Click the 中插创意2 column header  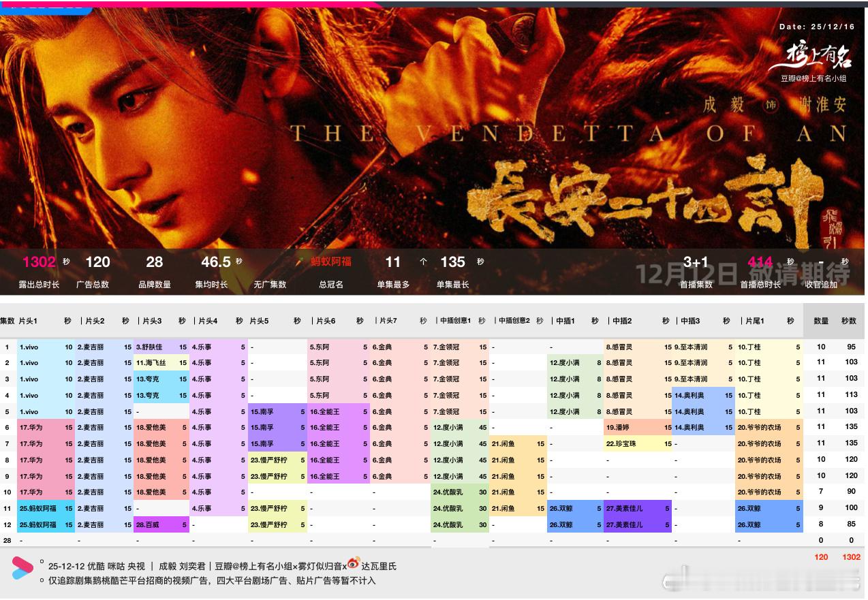(x=514, y=321)
